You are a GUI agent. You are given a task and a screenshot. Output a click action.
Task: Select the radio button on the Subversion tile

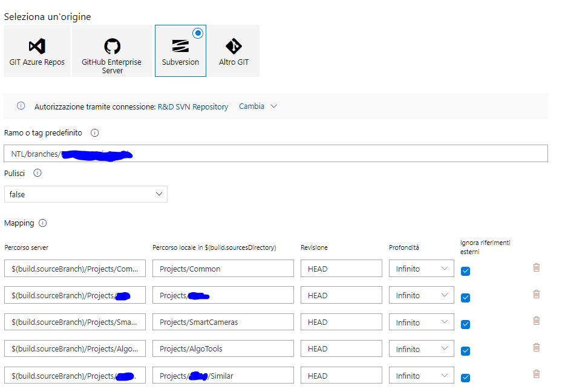(198, 33)
